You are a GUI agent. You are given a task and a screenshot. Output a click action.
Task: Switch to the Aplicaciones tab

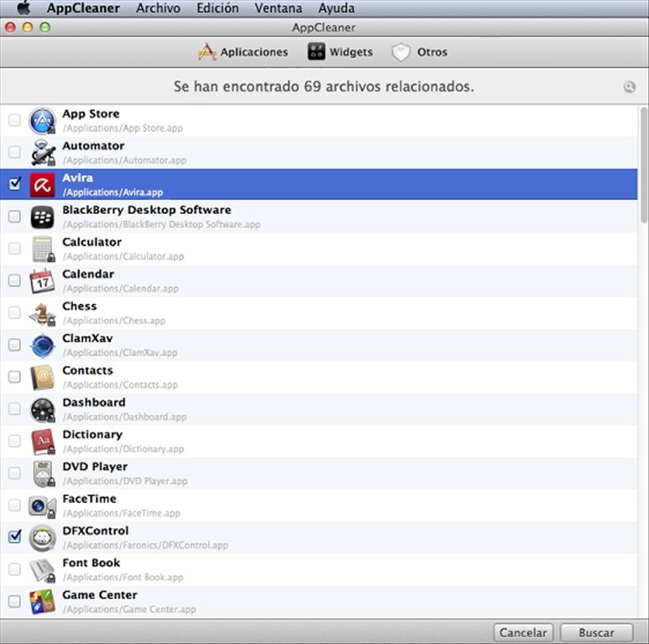point(243,52)
